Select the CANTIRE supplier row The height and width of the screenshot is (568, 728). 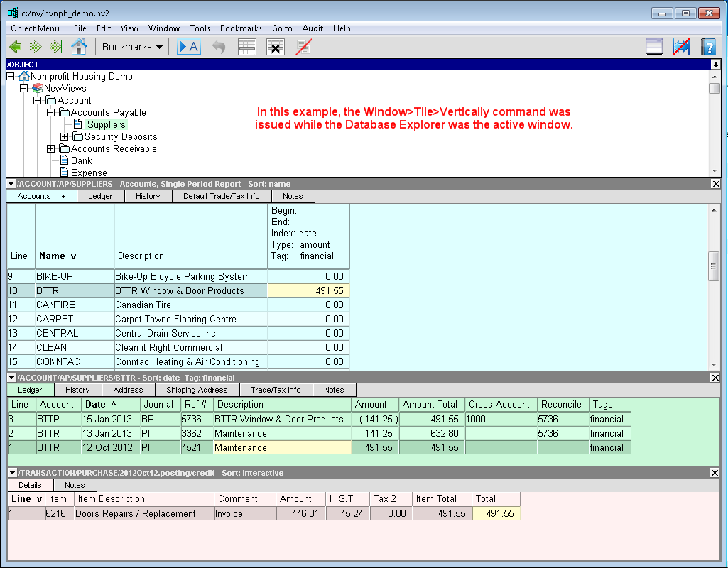click(51, 305)
